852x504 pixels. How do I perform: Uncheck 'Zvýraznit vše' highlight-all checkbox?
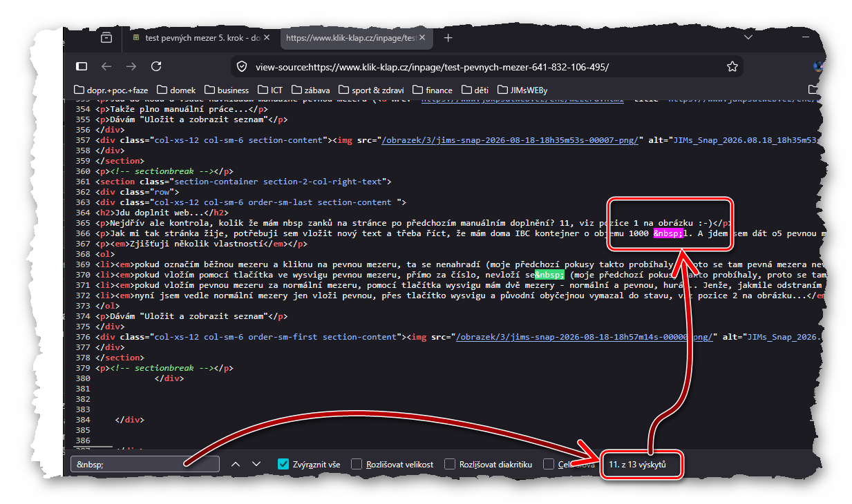click(x=283, y=465)
